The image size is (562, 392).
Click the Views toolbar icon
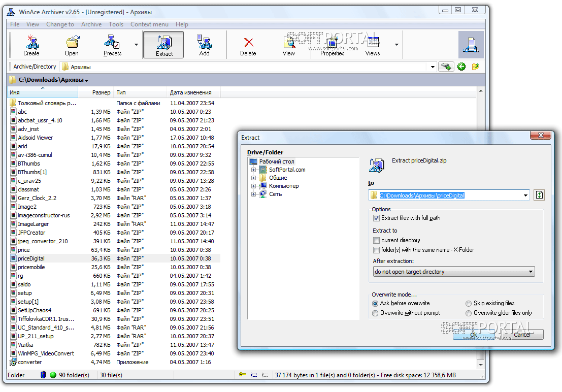(x=373, y=42)
